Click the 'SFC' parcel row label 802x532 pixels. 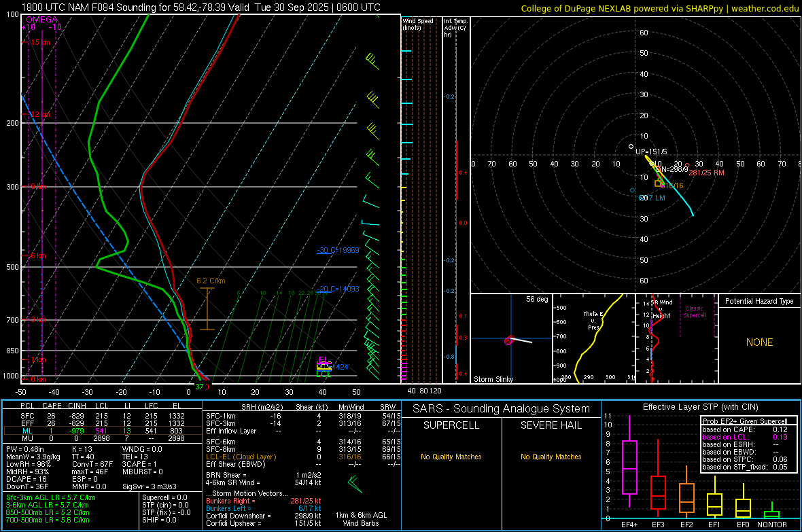(27, 416)
